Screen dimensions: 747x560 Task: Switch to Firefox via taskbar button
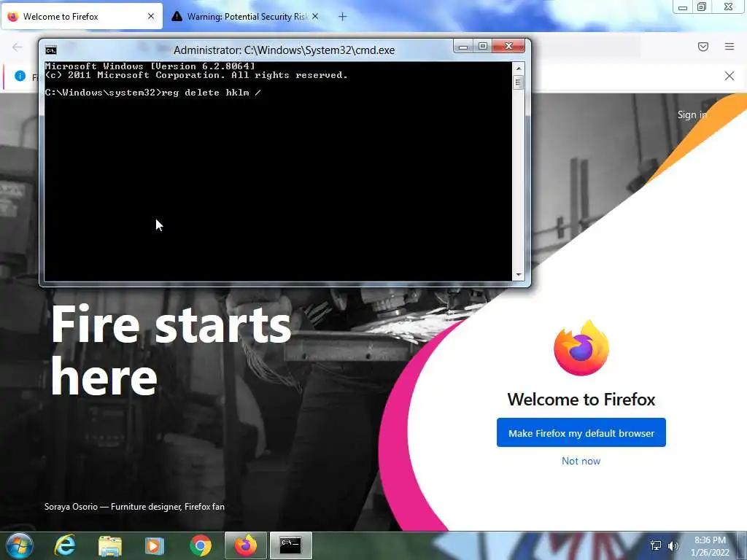pyautogui.click(x=245, y=545)
